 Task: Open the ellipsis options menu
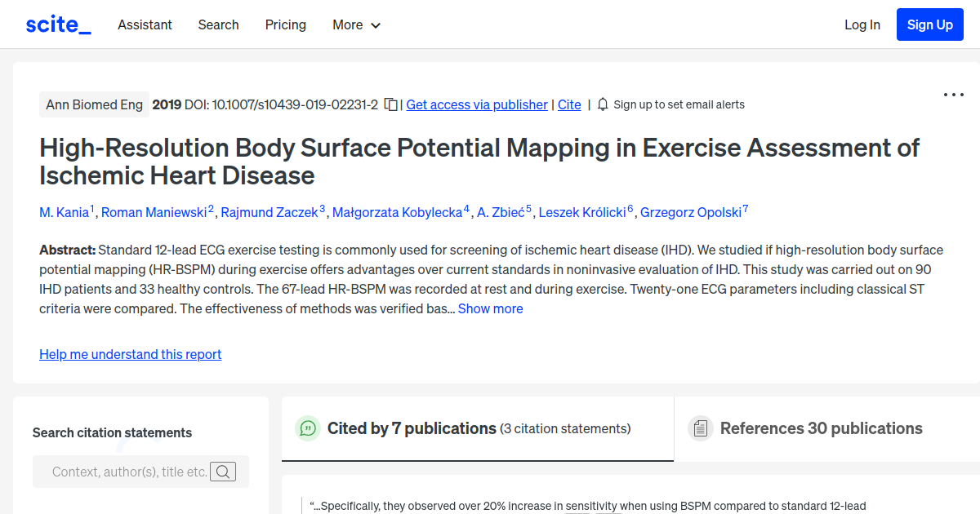[953, 95]
